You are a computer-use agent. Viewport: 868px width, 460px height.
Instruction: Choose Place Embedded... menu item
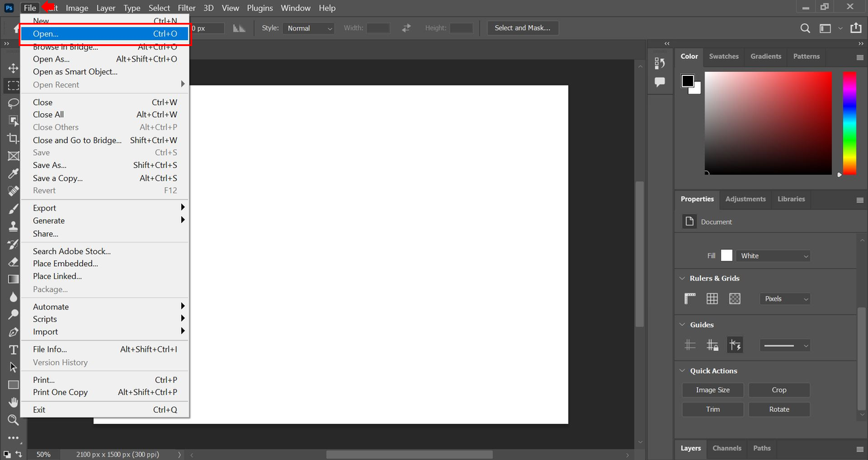[x=104, y=264]
